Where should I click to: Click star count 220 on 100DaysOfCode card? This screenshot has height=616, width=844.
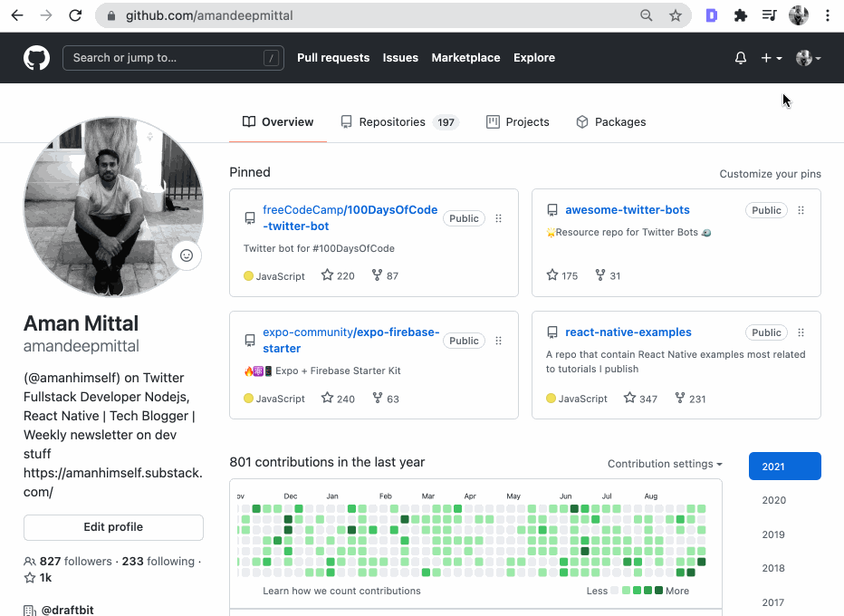click(x=338, y=275)
